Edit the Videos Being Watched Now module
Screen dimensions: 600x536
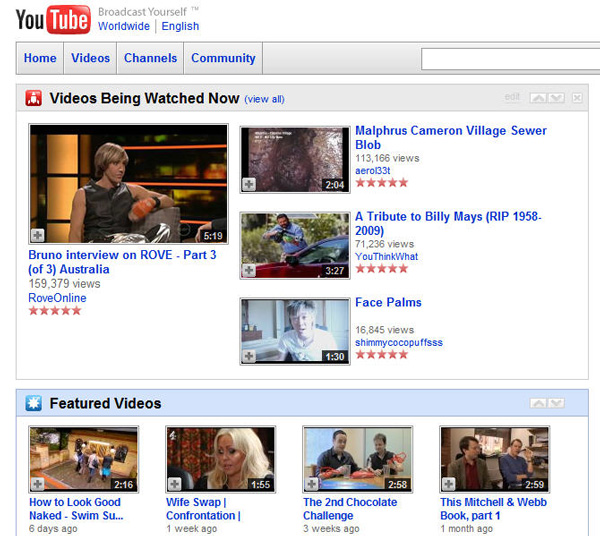coord(512,97)
